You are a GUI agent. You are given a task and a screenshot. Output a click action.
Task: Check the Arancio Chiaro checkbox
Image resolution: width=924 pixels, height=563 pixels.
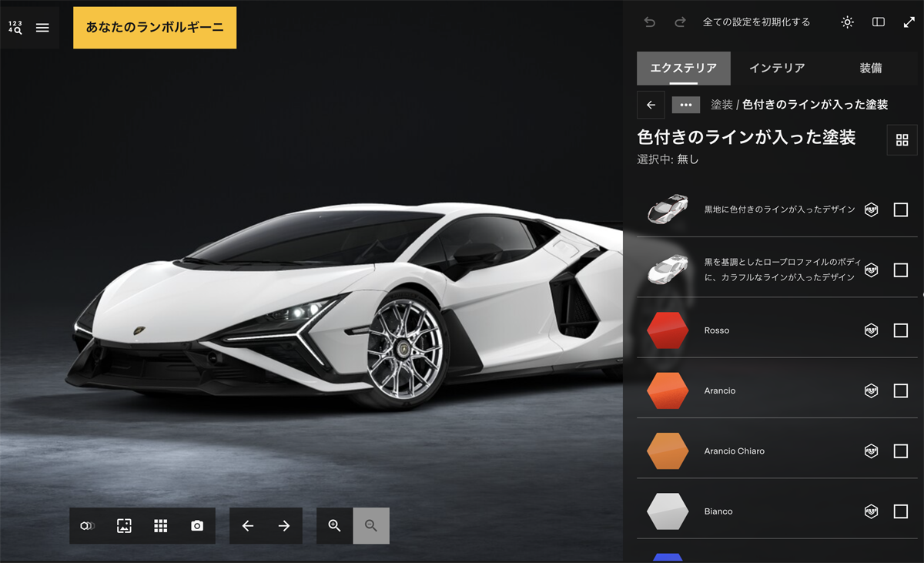[900, 451]
